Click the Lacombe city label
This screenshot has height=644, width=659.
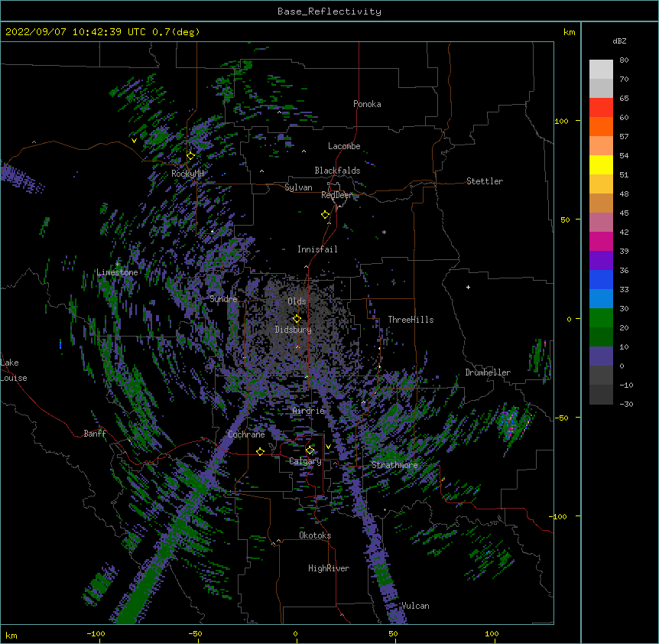click(344, 146)
